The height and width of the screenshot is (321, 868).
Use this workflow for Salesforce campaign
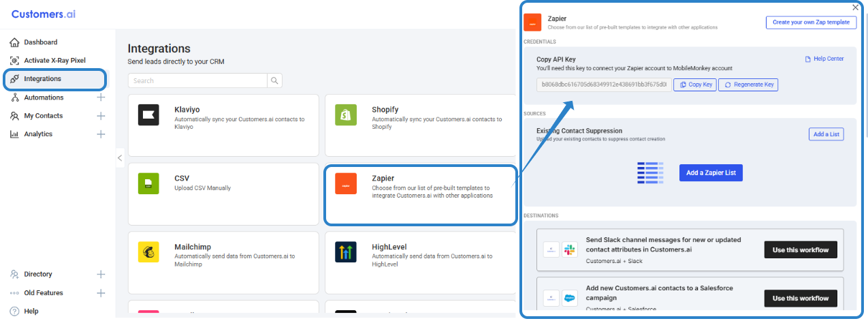click(801, 299)
